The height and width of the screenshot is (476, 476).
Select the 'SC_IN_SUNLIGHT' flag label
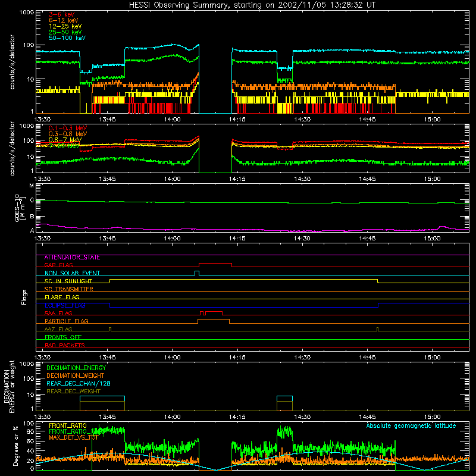click(68, 281)
